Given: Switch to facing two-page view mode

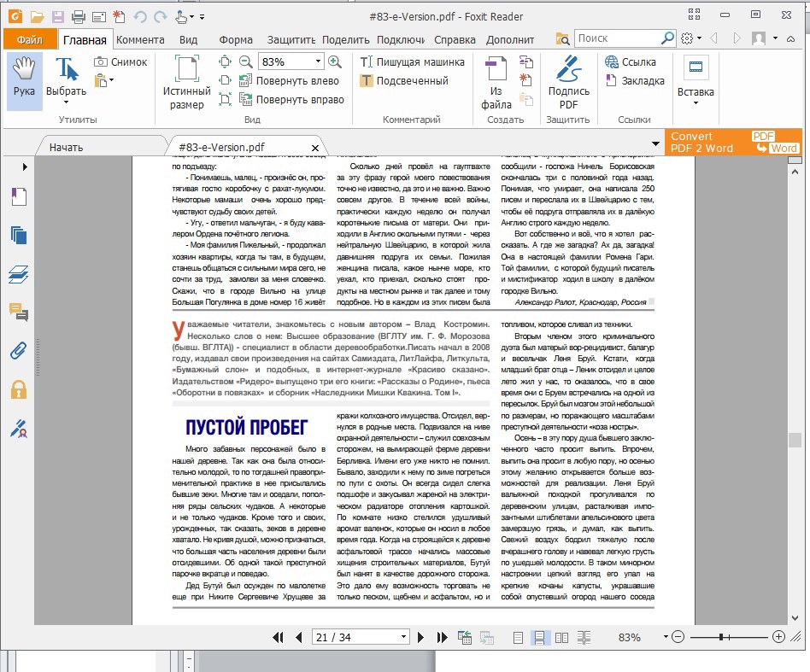Looking at the screenshot, I should 561,637.
